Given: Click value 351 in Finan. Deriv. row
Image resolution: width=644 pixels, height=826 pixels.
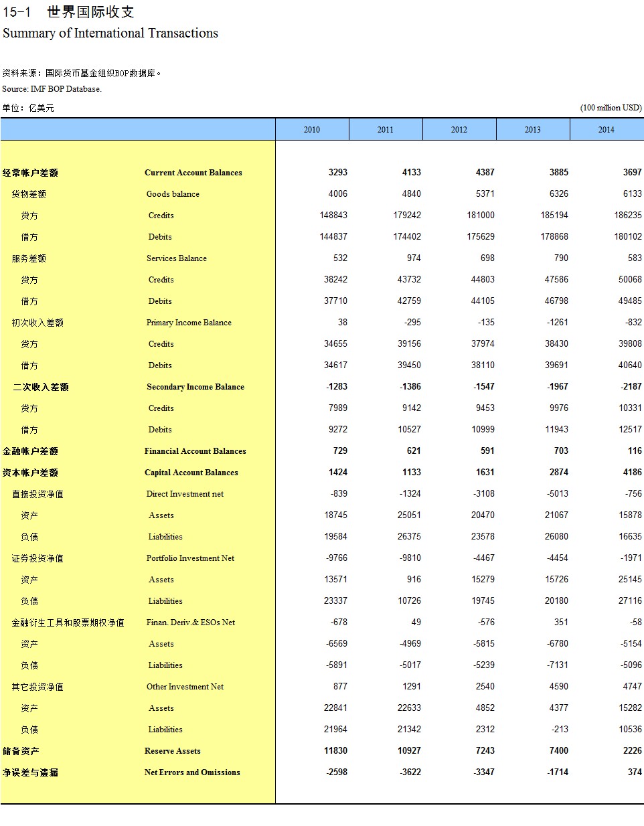Looking at the screenshot, I should click(561, 622).
